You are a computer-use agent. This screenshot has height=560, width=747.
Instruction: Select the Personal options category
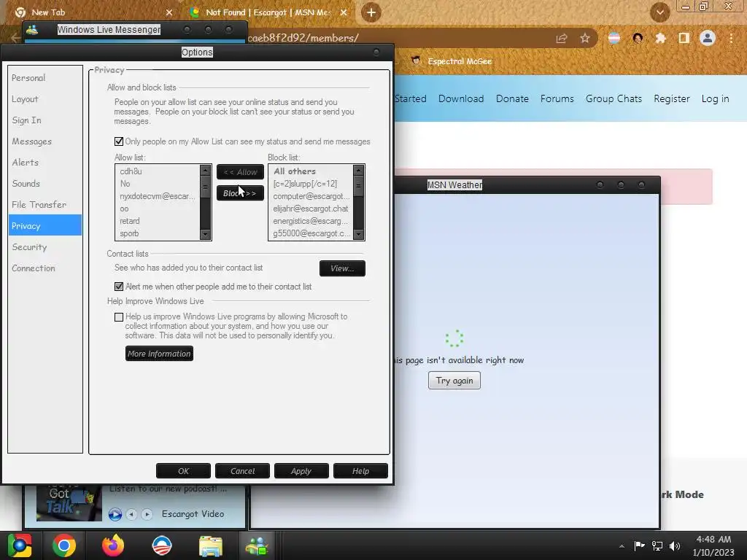click(x=45, y=77)
